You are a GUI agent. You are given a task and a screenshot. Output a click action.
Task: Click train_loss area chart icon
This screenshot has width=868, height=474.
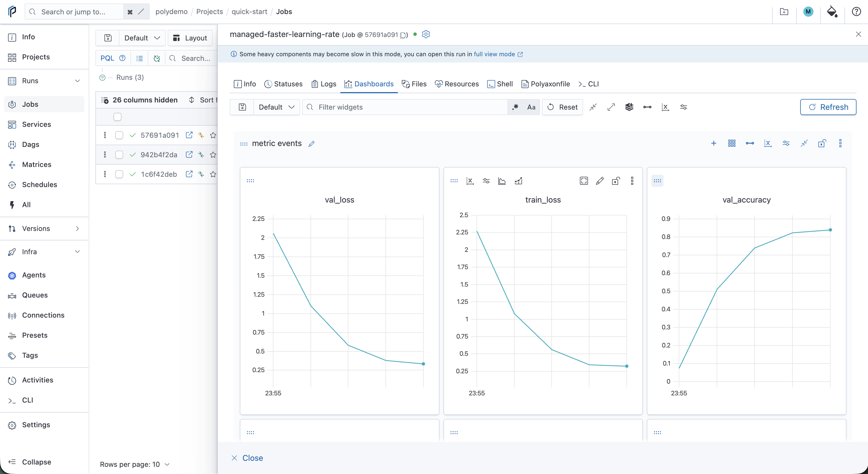point(502,181)
